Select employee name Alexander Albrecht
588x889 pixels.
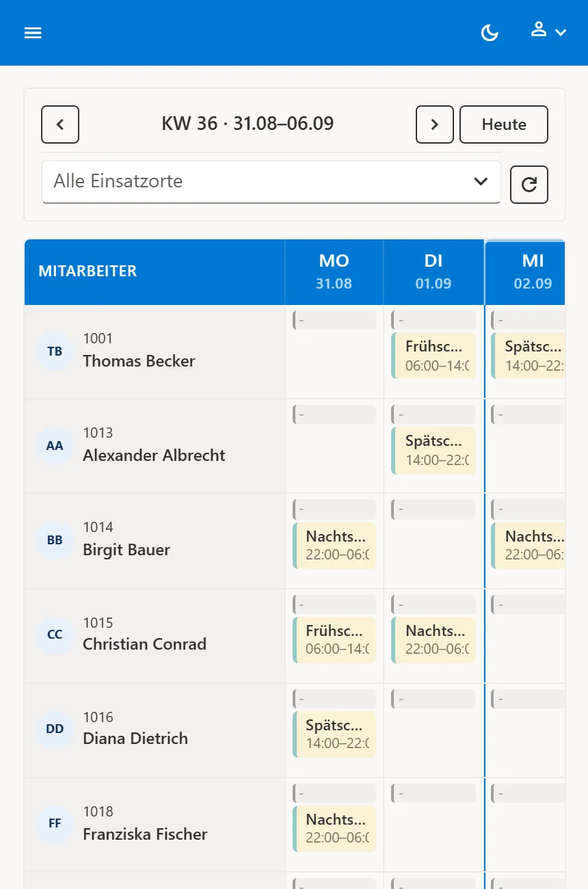click(x=154, y=455)
